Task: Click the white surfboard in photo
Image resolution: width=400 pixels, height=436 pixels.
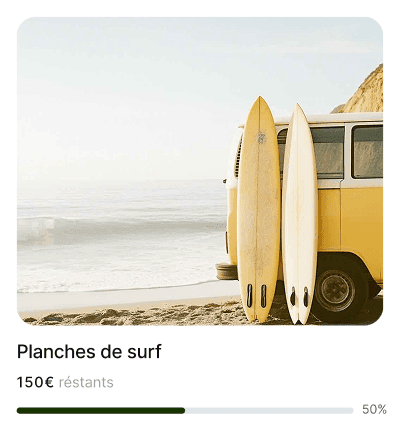Action: (x=300, y=213)
